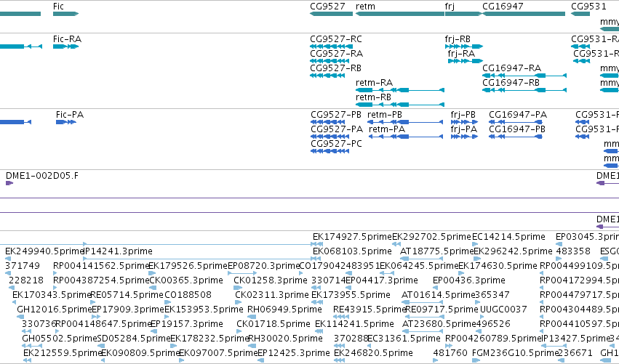The width and height of the screenshot is (619, 364).
Task: Open transcript retm-RB
Action: 373,97
